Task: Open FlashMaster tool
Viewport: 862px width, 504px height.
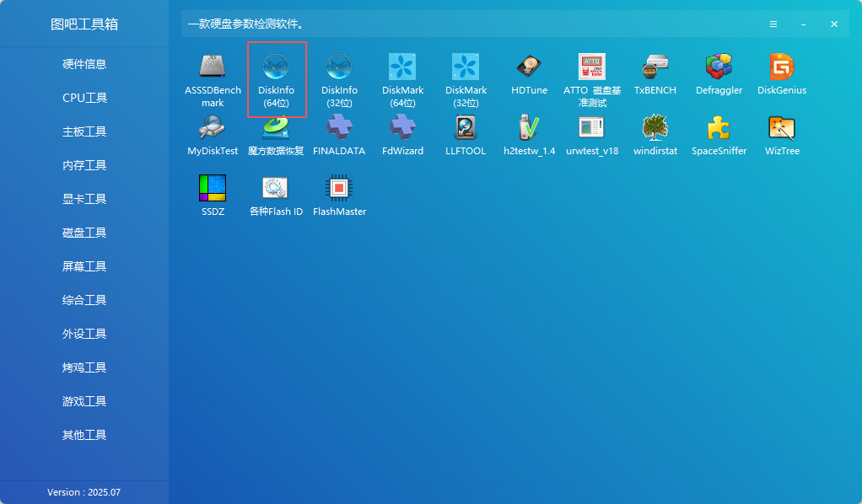Action: 339,196
